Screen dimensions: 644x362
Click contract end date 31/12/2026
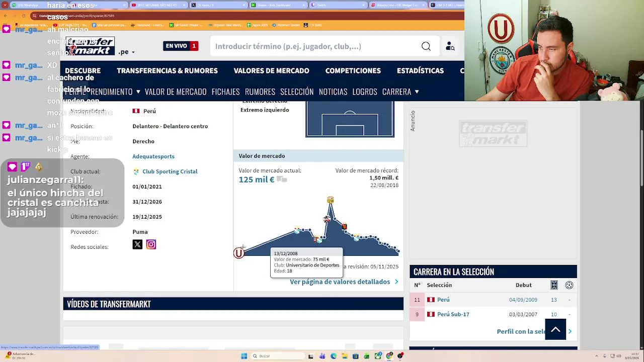coord(147,202)
